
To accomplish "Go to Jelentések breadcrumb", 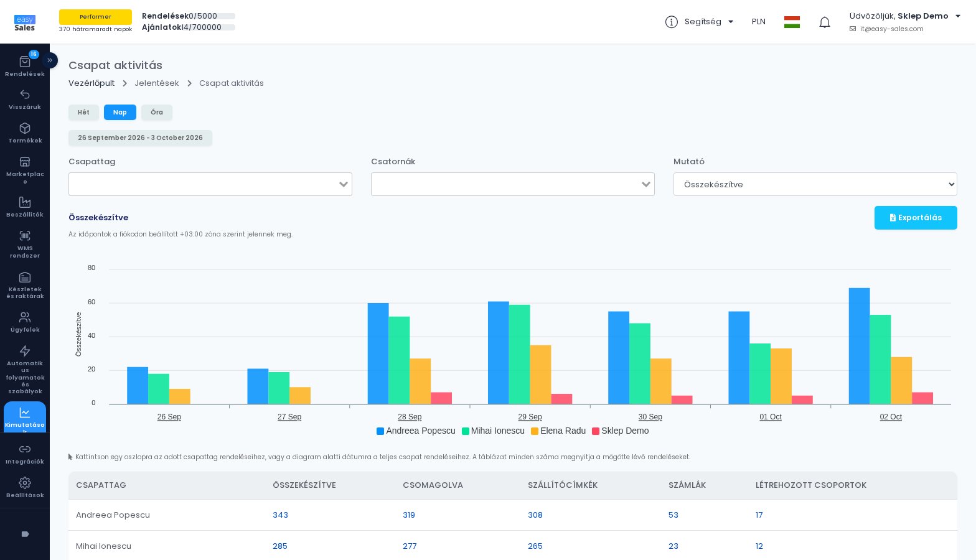I will pos(157,83).
